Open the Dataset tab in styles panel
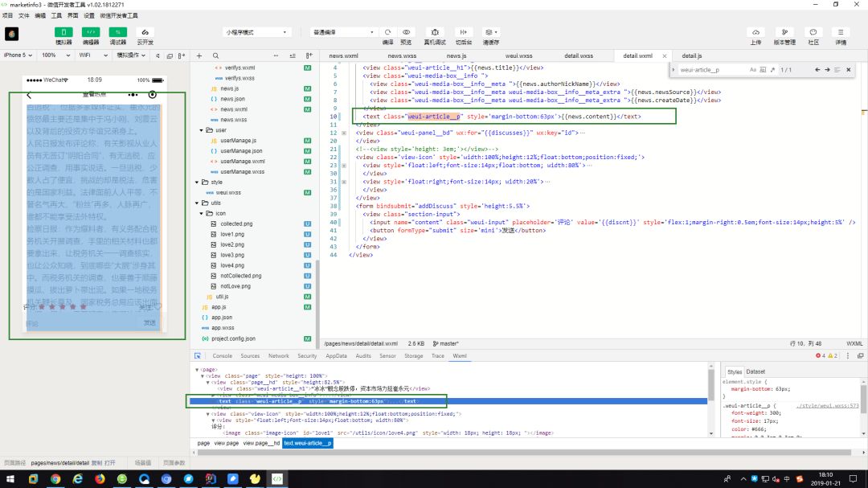The height and width of the screenshot is (488, 868). pyautogui.click(x=755, y=371)
